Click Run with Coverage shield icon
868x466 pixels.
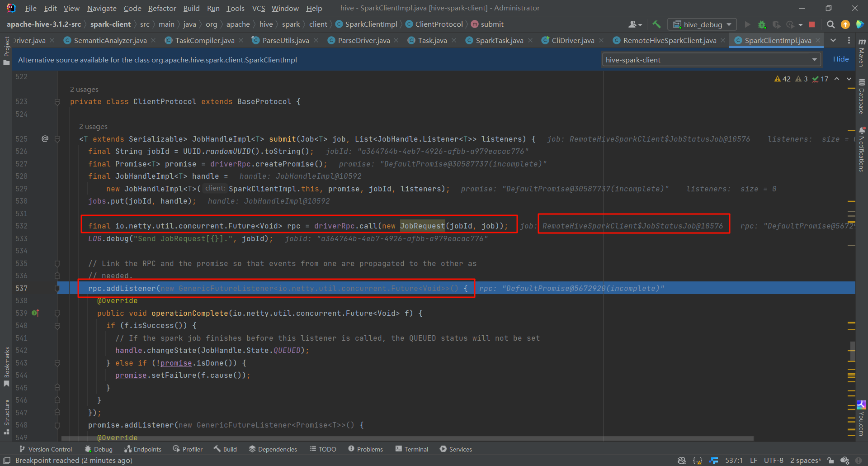(776, 24)
